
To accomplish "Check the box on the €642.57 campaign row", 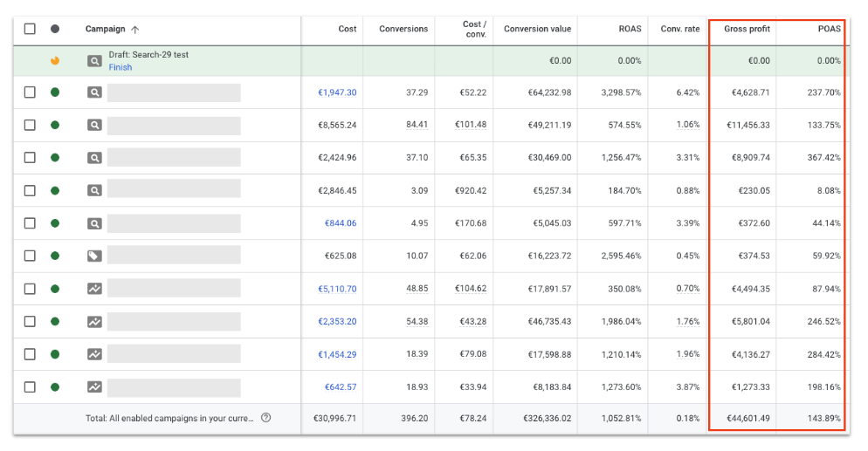I will click(x=30, y=386).
